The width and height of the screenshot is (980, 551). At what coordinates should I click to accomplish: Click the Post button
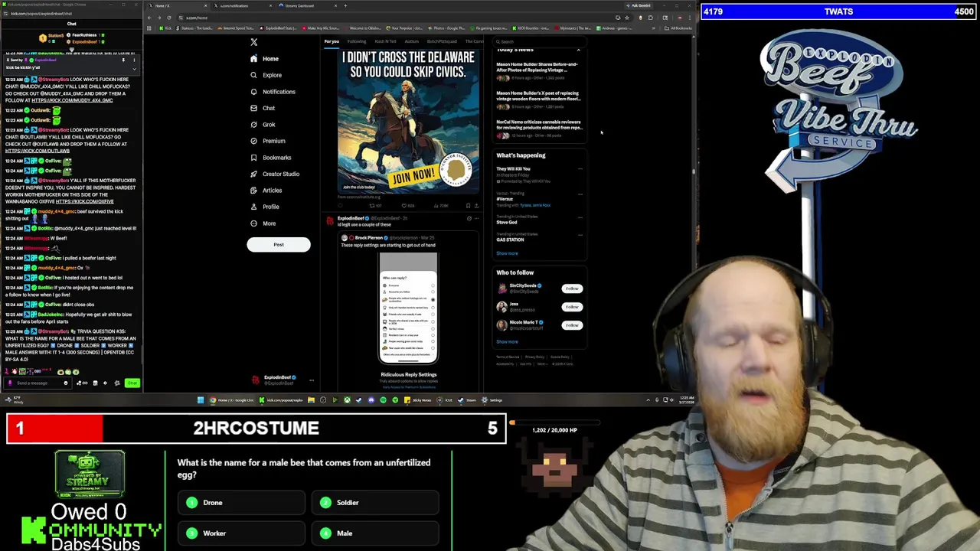(x=279, y=245)
